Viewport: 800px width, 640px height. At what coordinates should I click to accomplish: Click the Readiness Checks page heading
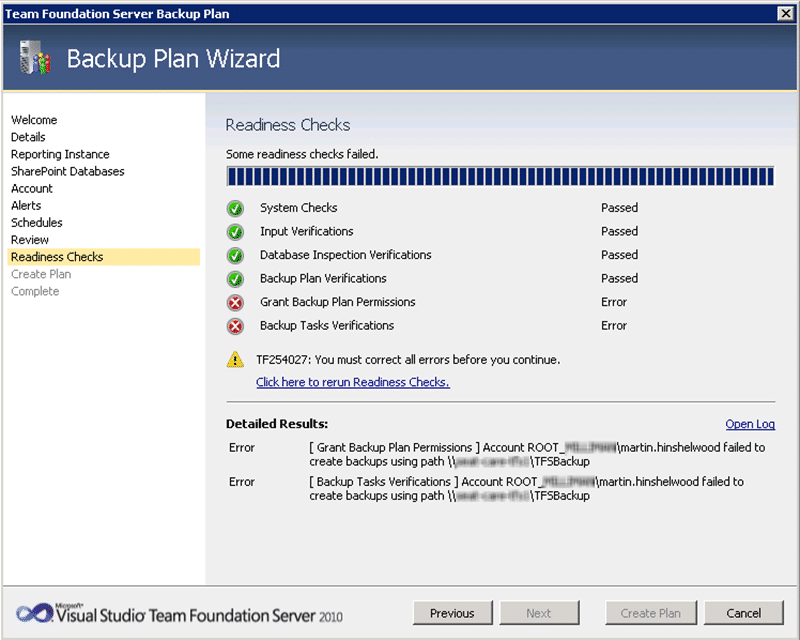pyautogui.click(x=288, y=125)
